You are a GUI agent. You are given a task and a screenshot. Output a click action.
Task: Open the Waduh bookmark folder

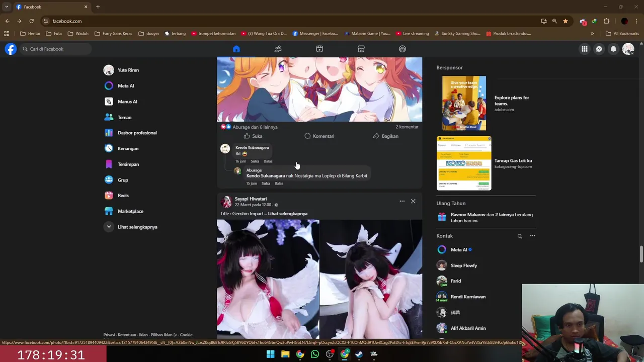(77, 34)
